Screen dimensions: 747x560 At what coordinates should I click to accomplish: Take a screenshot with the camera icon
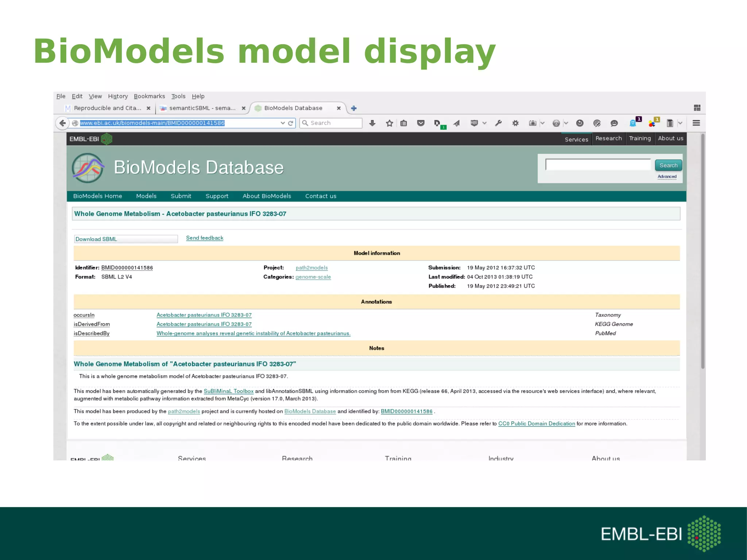(533, 123)
